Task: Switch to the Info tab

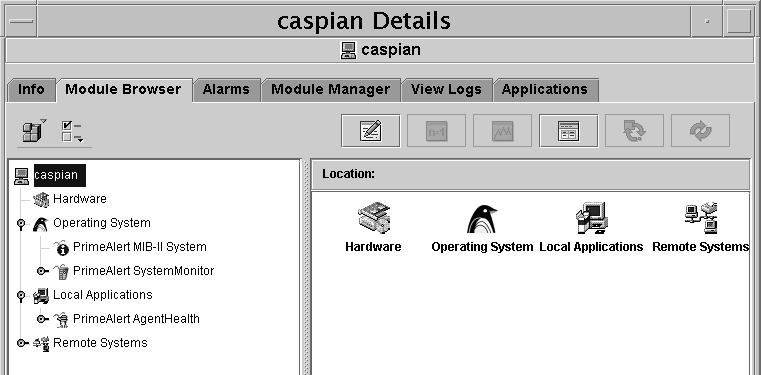Action: click(x=31, y=90)
